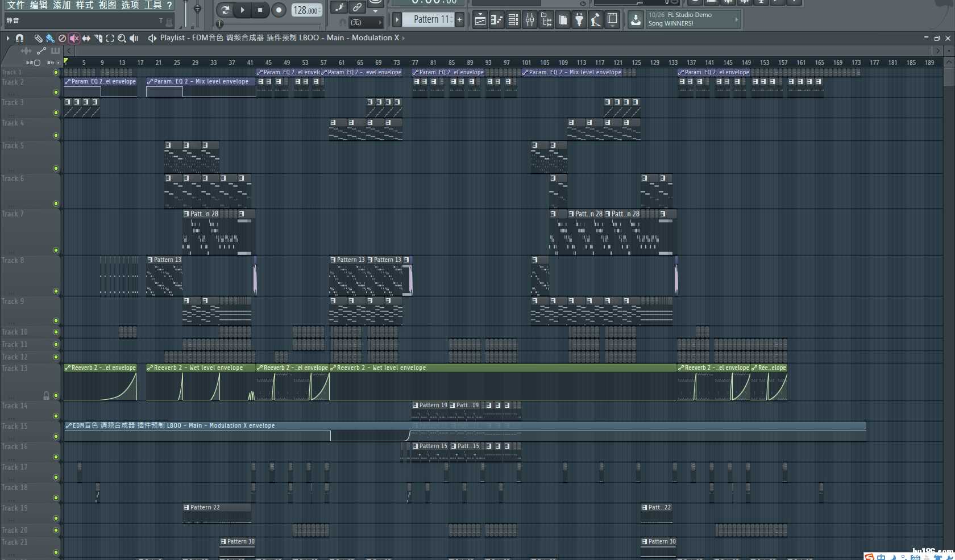Mute Track 10 with its green light

tap(56, 332)
